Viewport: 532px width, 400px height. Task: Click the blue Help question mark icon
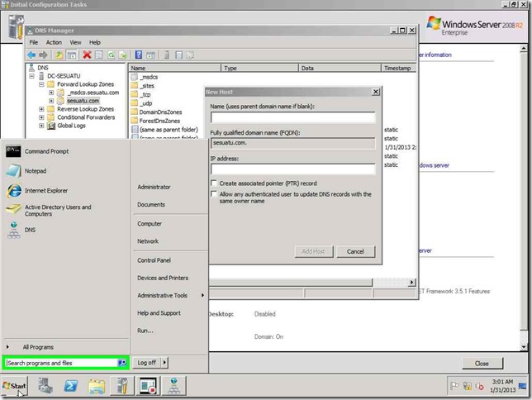tap(139, 55)
